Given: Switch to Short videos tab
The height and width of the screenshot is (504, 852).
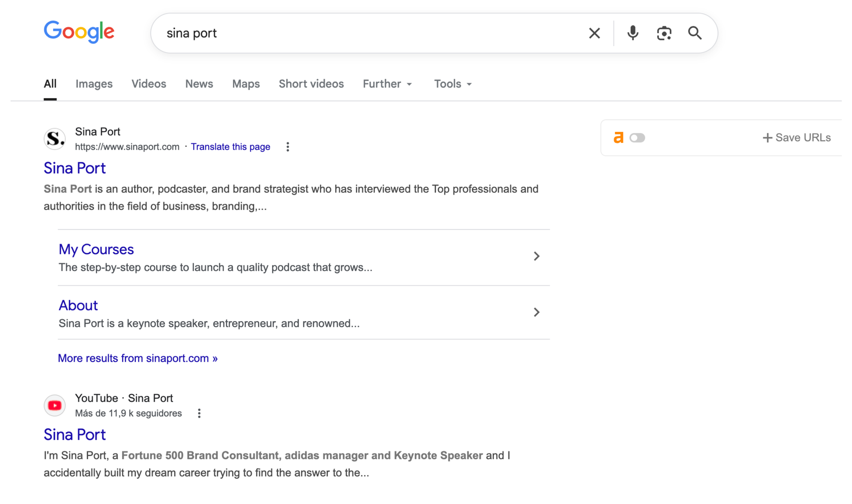Looking at the screenshot, I should point(311,84).
